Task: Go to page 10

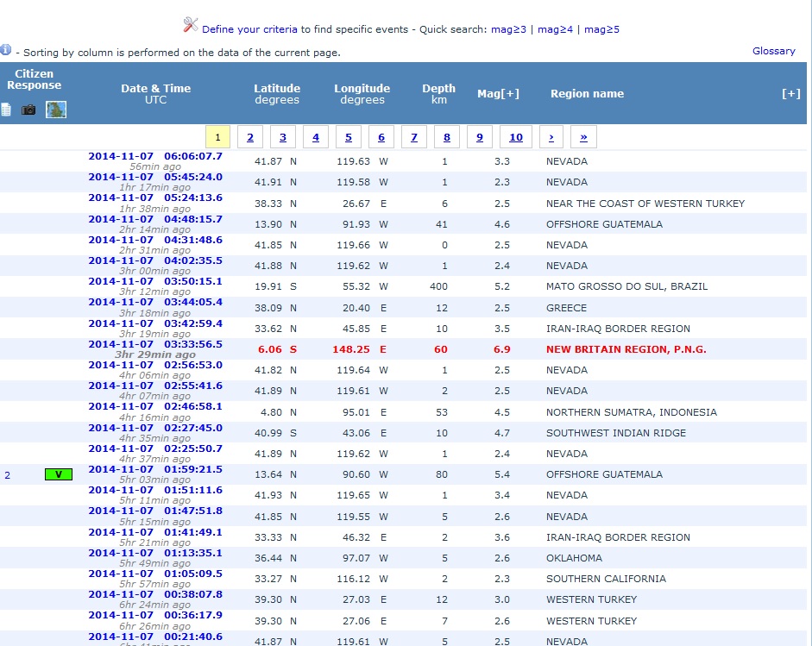Action: tap(516, 137)
